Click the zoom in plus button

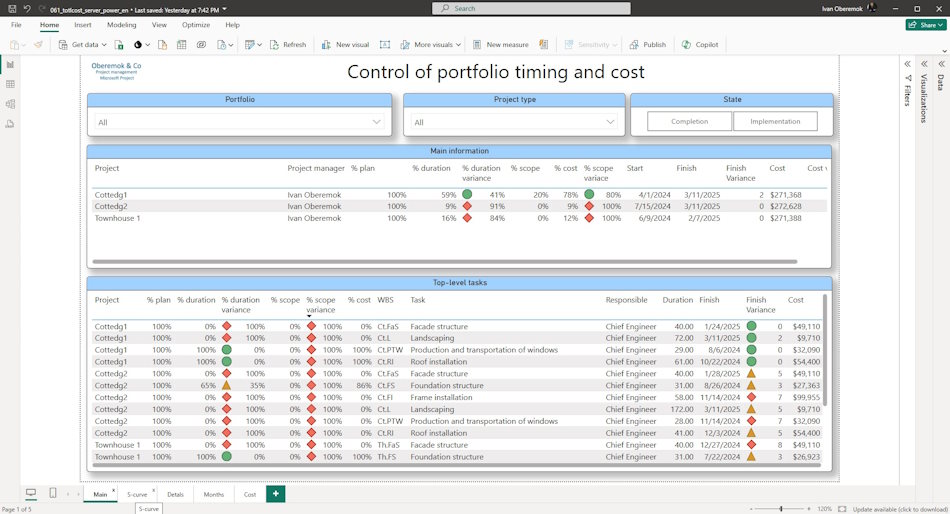point(809,509)
